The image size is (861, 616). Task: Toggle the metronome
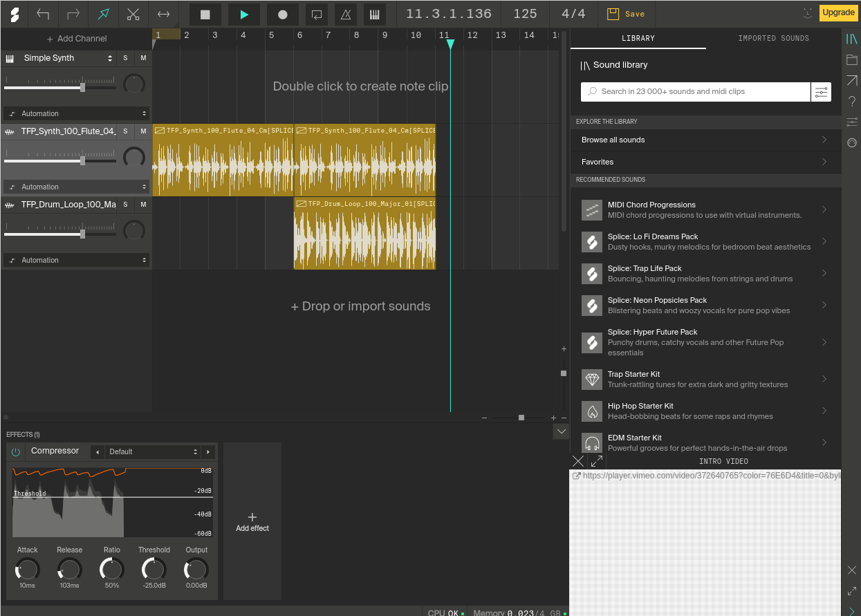(346, 14)
